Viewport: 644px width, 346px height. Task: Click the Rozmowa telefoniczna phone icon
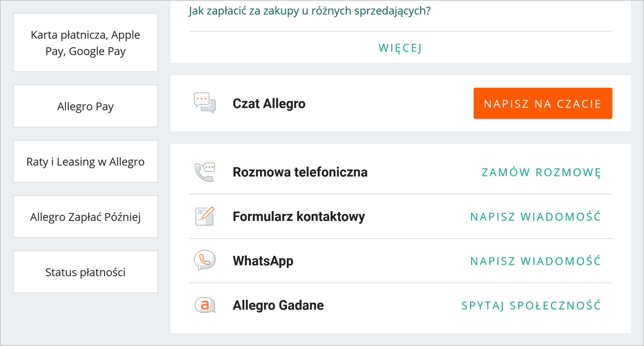pyautogui.click(x=204, y=172)
